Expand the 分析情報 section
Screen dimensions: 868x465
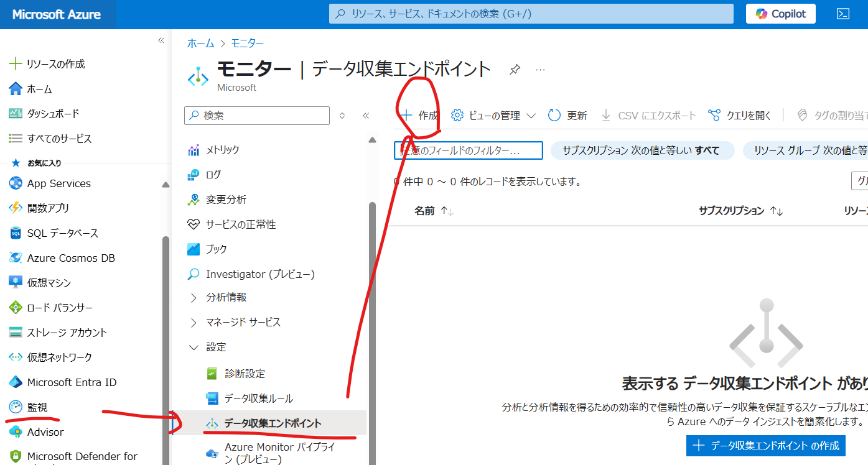(217, 298)
